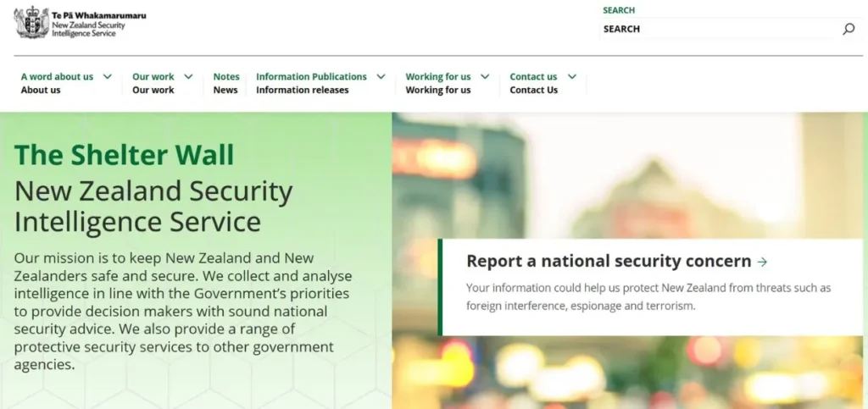Click the New Zealand Security Intelligence Service heading
This screenshot has height=409, width=868.
tap(153, 207)
